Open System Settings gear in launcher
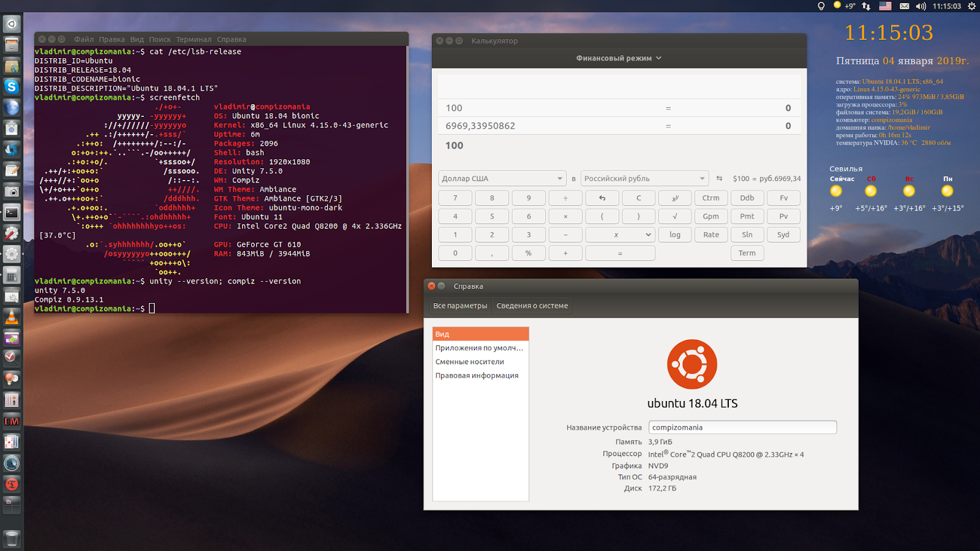The width and height of the screenshot is (980, 551). coord(12,253)
